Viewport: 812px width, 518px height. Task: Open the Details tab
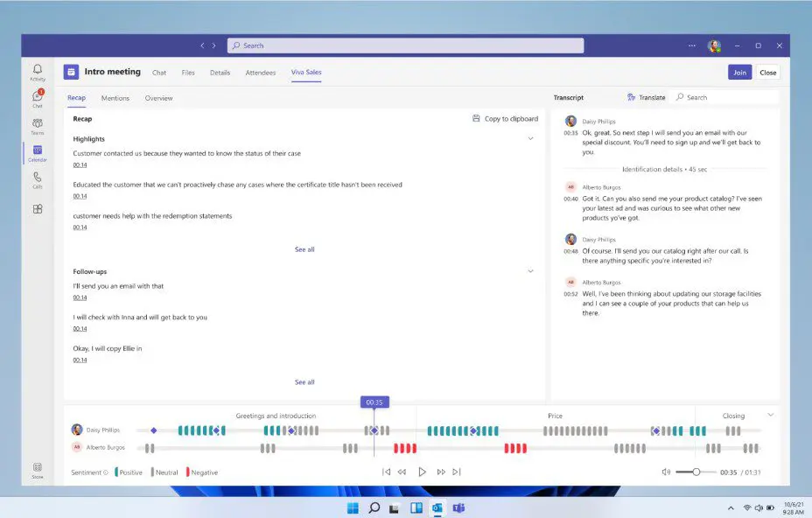220,73
